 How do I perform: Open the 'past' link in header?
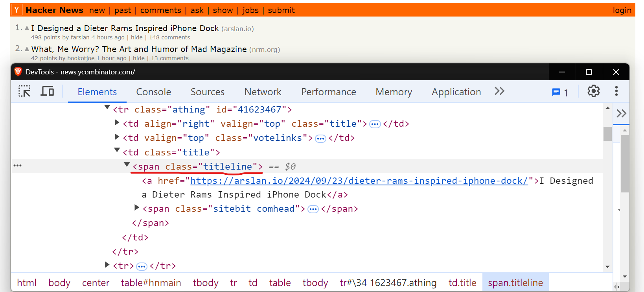coord(123,10)
